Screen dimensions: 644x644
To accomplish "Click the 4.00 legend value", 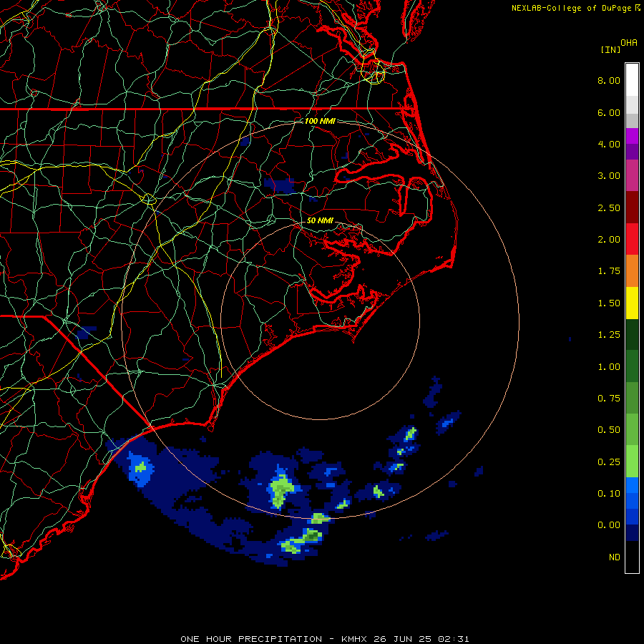I will pyautogui.click(x=609, y=144).
